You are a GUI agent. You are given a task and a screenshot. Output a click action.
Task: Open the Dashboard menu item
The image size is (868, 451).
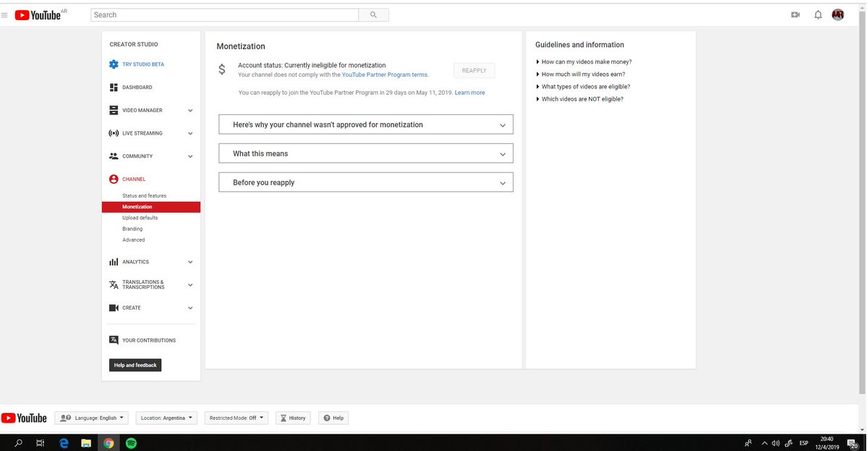(x=137, y=88)
